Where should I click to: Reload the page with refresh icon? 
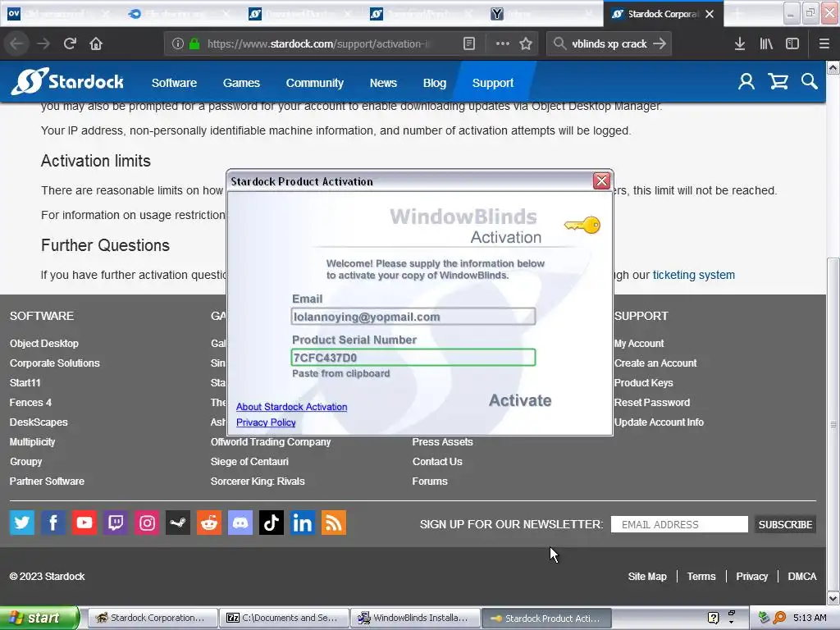pyautogui.click(x=70, y=43)
